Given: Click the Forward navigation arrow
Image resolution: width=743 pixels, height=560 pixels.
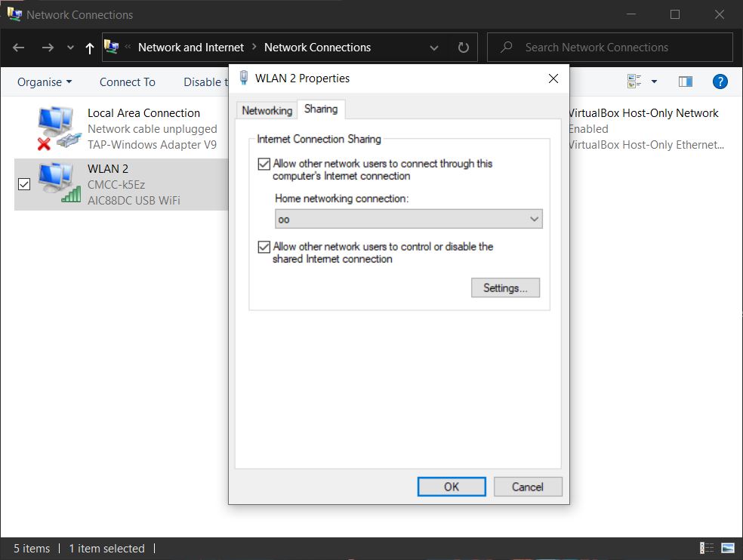Looking at the screenshot, I should coord(48,48).
